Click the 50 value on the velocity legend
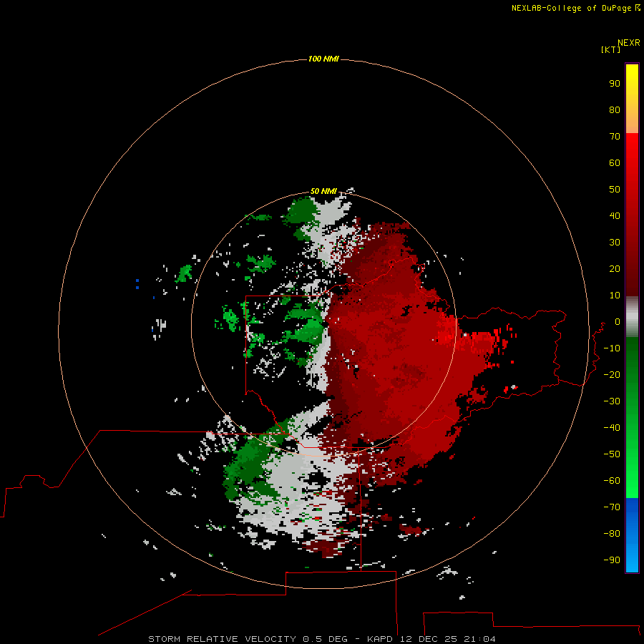The image size is (644, 644). 615,190
